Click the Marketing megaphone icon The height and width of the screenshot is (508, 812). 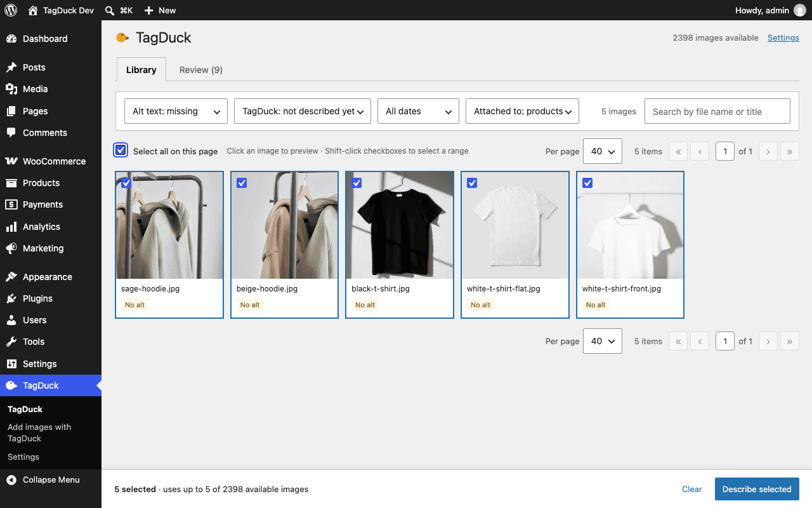tap(11, 248)
